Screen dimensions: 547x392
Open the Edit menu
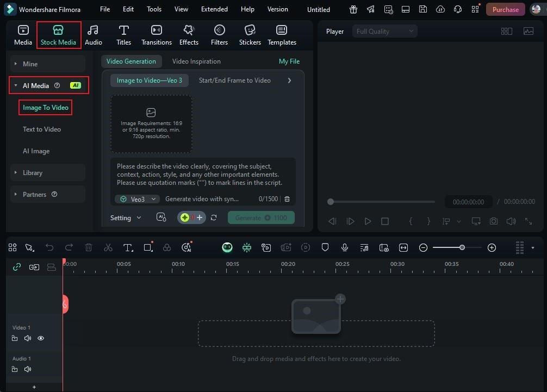128,9
